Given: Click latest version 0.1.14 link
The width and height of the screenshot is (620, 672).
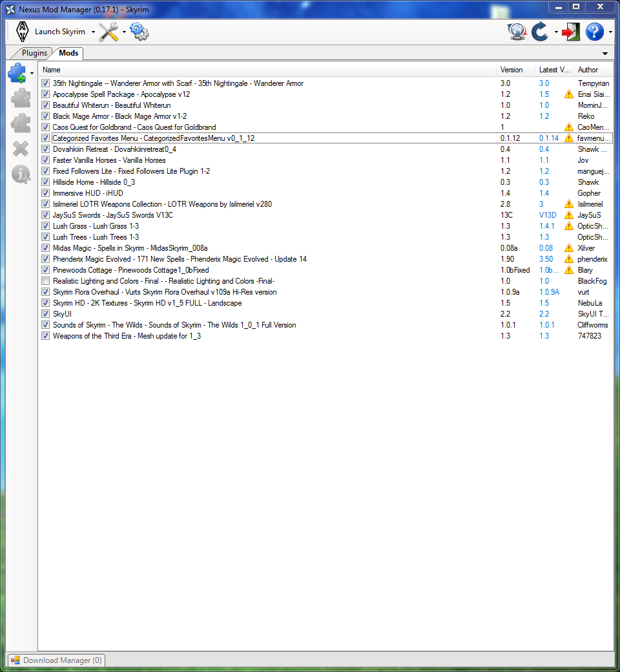Looking at the screenshot, I should coord(548,138).
